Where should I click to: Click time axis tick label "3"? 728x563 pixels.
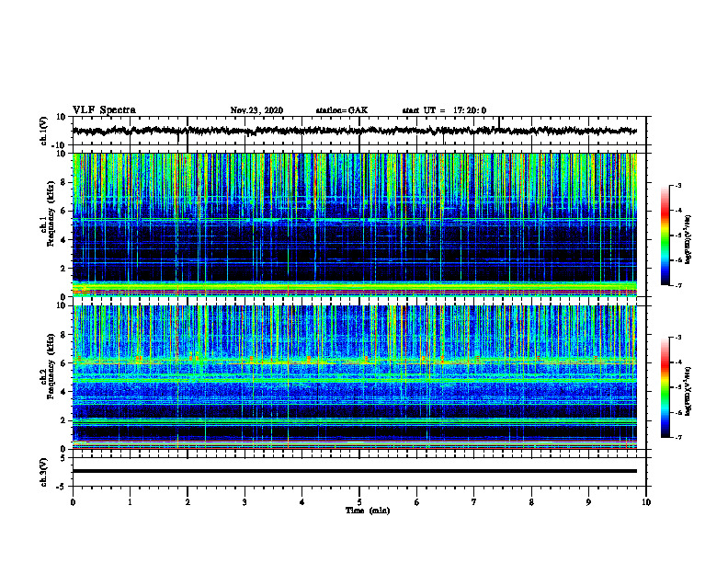pos(245,502)
